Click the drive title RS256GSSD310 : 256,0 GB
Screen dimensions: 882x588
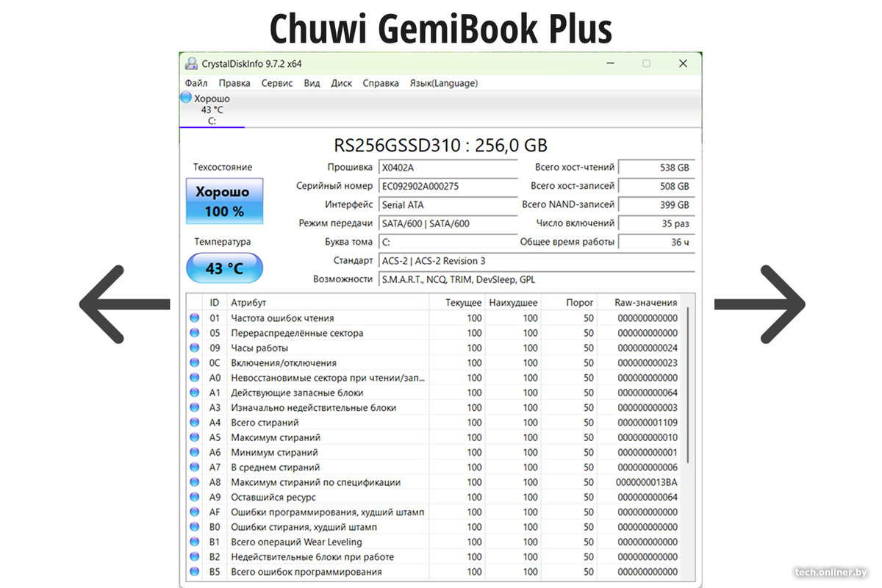(x=441, y=145)
